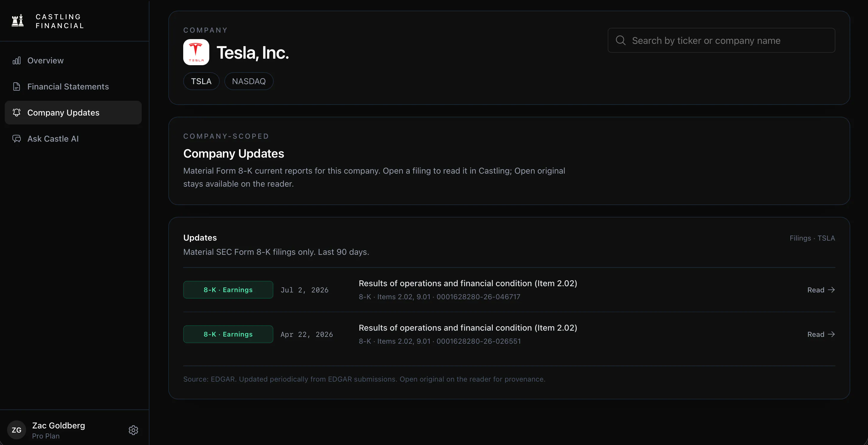Image resolution: width=868 pixels, height=445 pixels.
Task: Click the NASDAQ exchange chip
Action: pos(249,81)
